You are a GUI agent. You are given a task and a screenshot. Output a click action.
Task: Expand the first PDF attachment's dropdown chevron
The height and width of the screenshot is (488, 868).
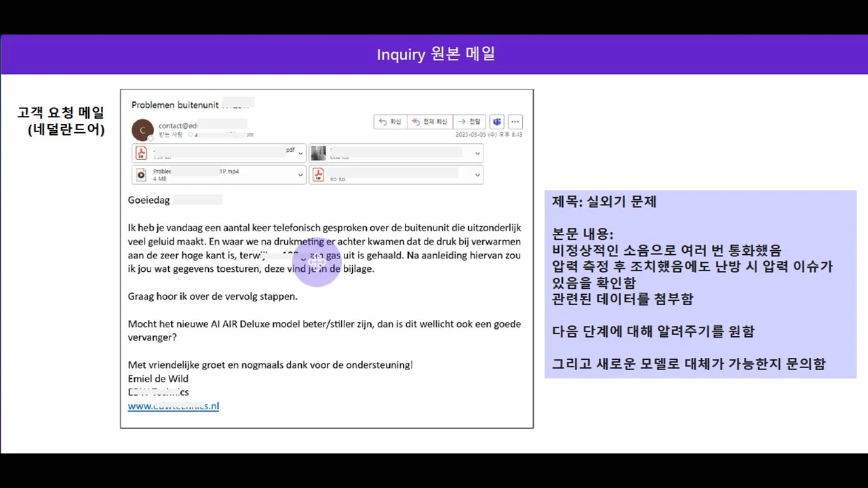(300, 153)
